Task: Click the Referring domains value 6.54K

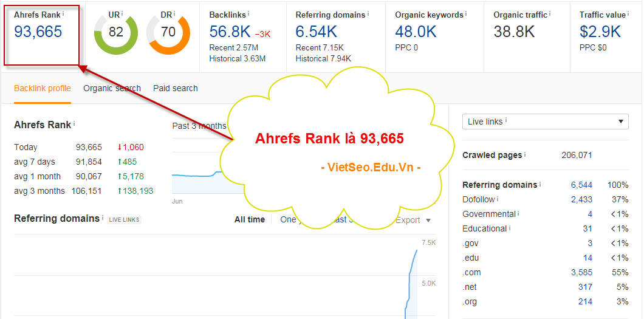Action: click(317, 32)
